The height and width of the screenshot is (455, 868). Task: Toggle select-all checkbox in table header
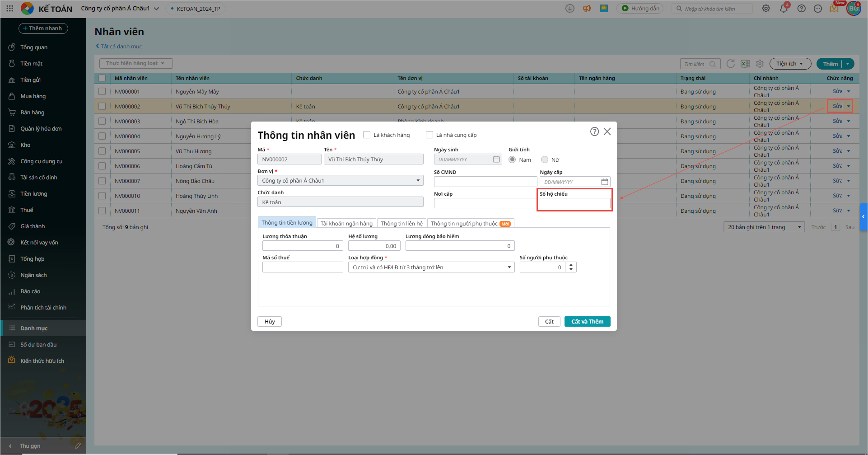(102, 78)
